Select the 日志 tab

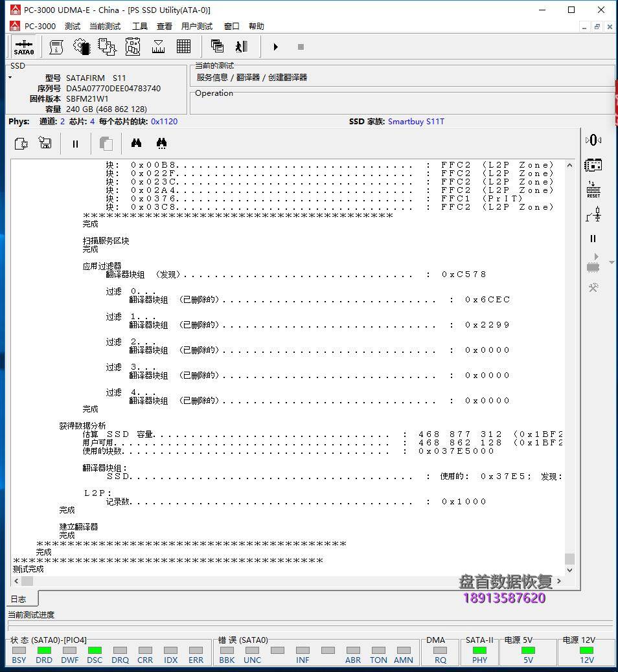click(x=19, y=599)
